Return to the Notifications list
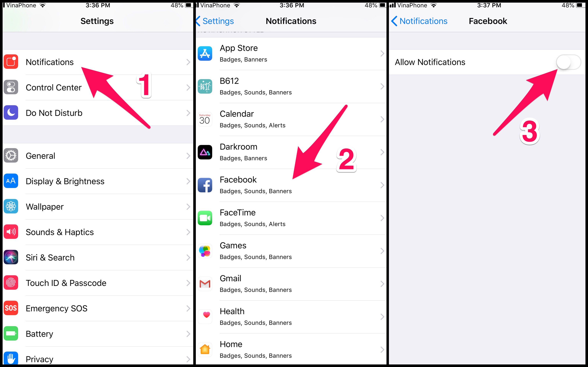 pyautogui.click(x=419, y=21)
